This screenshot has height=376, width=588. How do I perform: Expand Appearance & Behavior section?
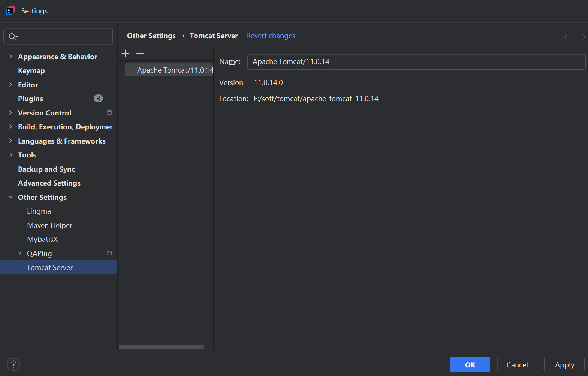[10, 56]
